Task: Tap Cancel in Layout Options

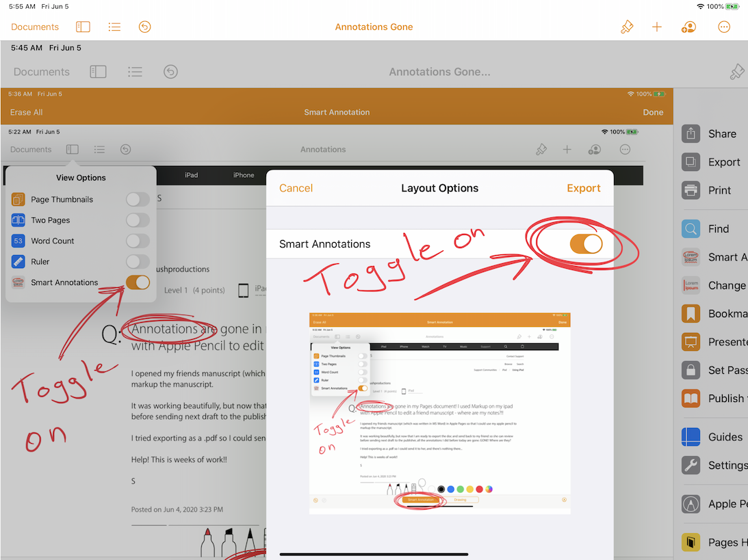Action: pyautogui.click(x=296, y=188)
